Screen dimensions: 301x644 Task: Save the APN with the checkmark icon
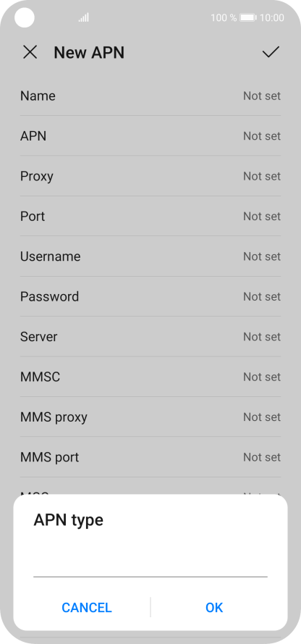(x=271, y=51)
